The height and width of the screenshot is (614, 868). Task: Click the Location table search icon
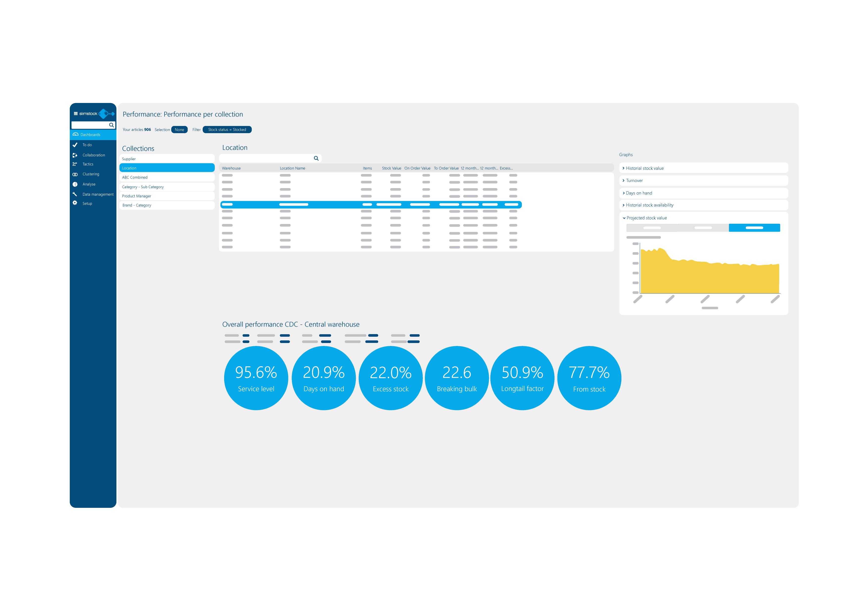316,158
